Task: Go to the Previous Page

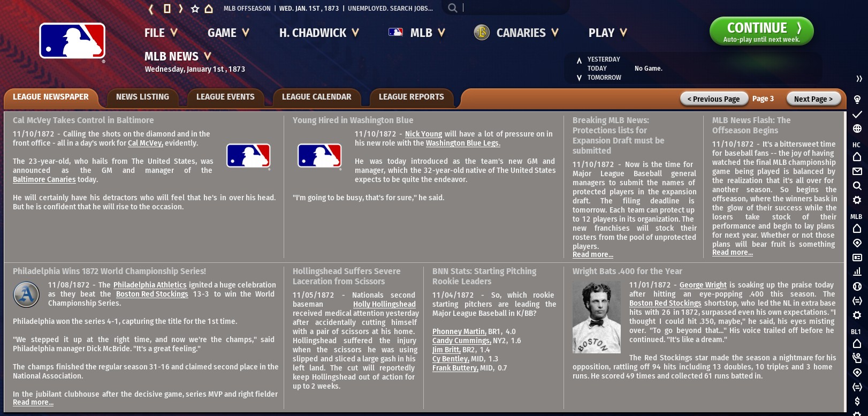Action: 713,99
